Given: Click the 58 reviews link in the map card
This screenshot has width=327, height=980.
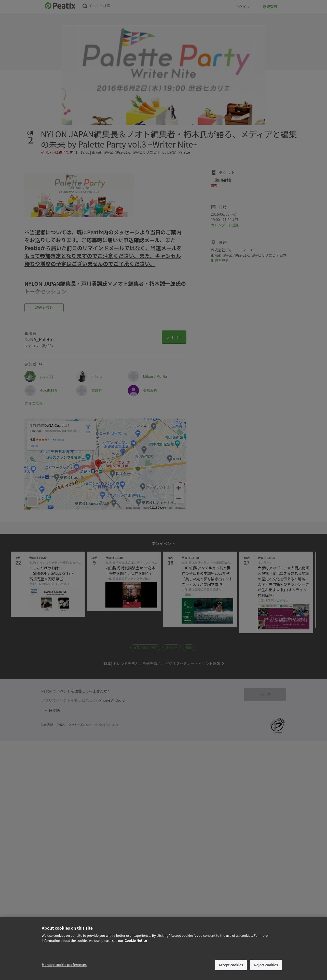Looking at the screenshot, I should [x=58, y=440].
